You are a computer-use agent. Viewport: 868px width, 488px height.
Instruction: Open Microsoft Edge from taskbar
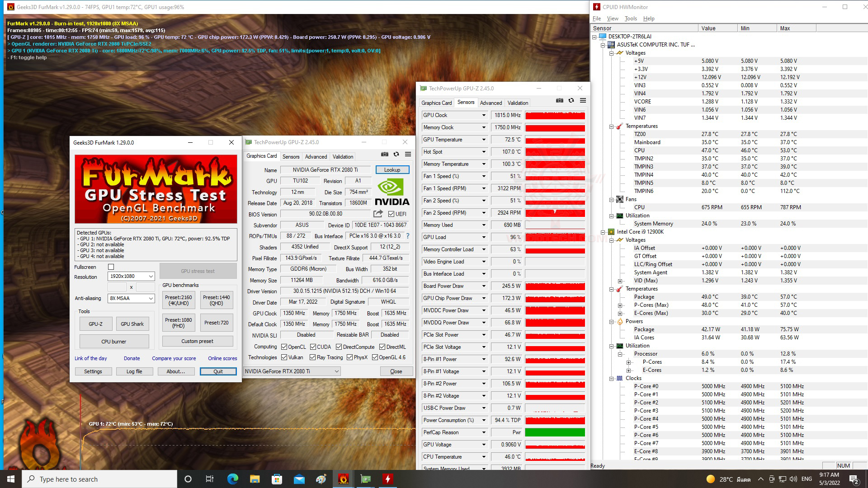click(232, 479)
